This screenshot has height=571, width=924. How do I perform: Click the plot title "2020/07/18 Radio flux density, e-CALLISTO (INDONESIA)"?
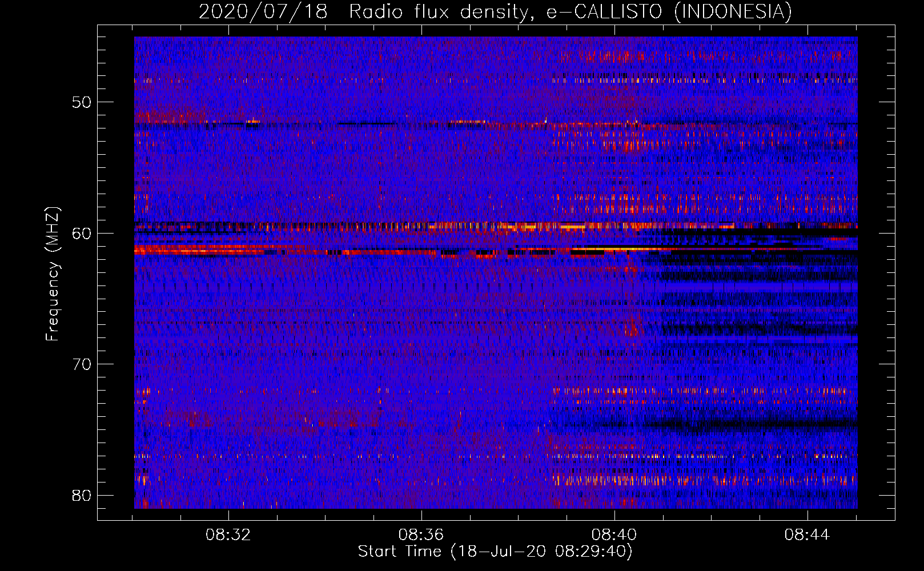pos(495,11)
